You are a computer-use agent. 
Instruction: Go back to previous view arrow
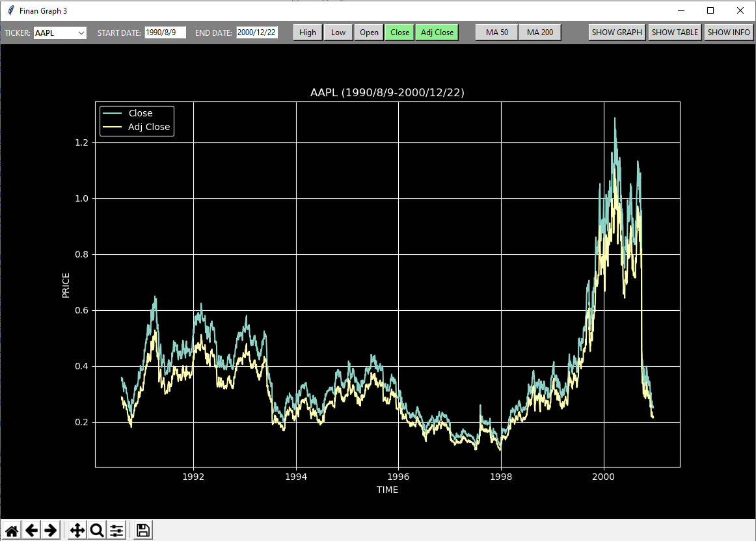pyautogui.click(x=31, y=531)
